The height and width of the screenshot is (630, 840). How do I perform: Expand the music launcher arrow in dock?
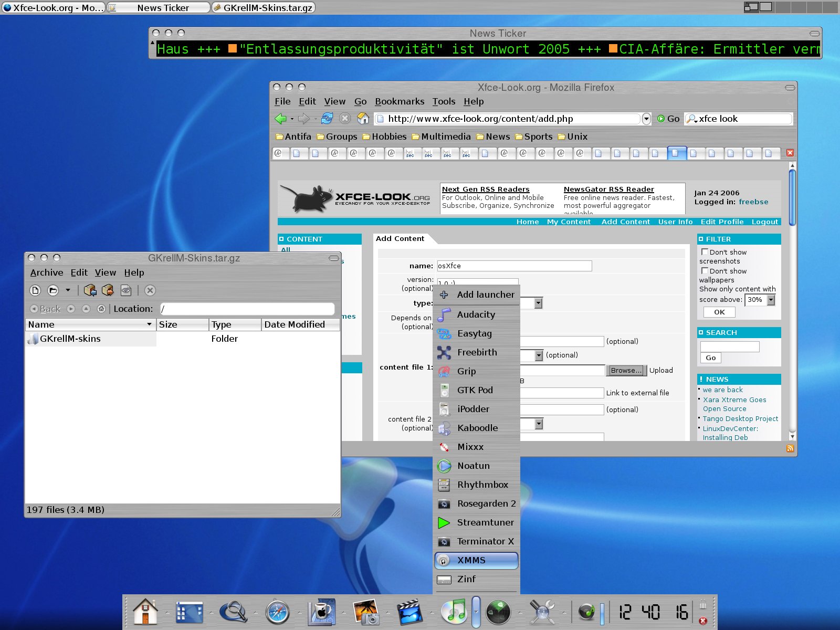476,612
